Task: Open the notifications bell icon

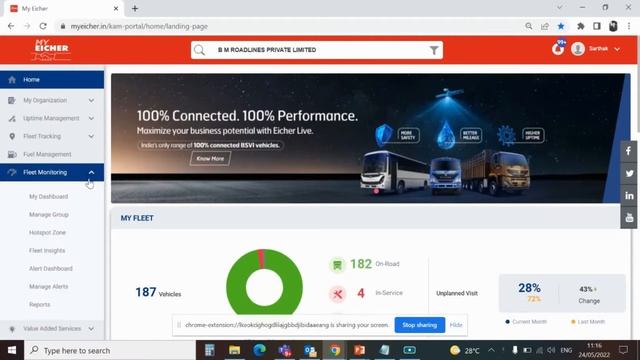Action: [x=558, y=49]
